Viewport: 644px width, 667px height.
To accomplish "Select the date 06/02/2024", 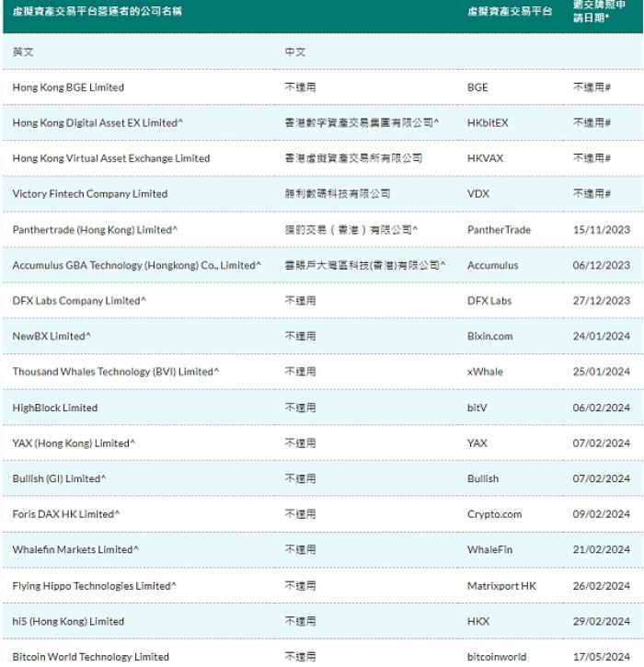I will click(602, 408).
